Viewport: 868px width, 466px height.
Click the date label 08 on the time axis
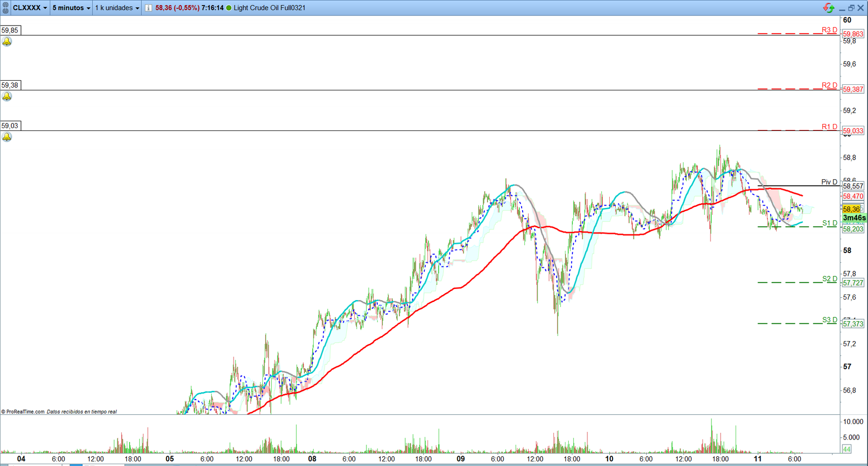pos(312,459)
